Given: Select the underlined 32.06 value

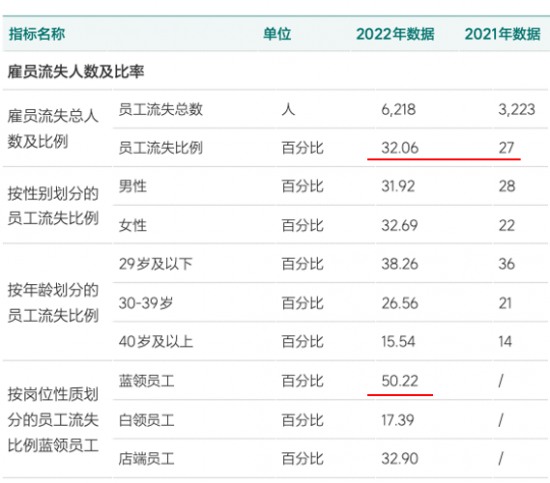Looking at the screenshot, I should tap(400, 148).
